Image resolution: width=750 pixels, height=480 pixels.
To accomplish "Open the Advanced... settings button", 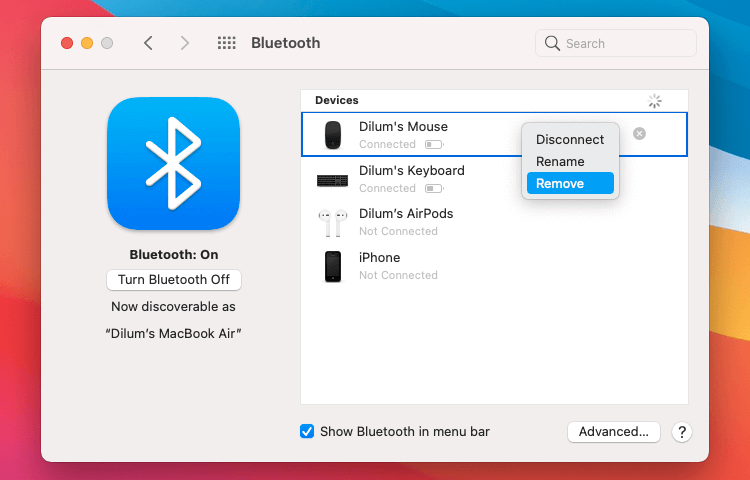I will click(x=614, y=432).
